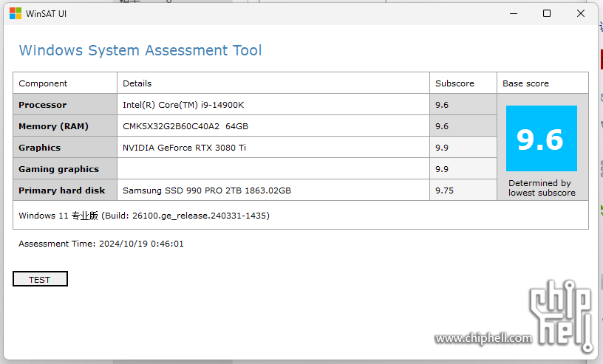
Task: Click the Memory (RAM) row label
Action: click(65, 126)
